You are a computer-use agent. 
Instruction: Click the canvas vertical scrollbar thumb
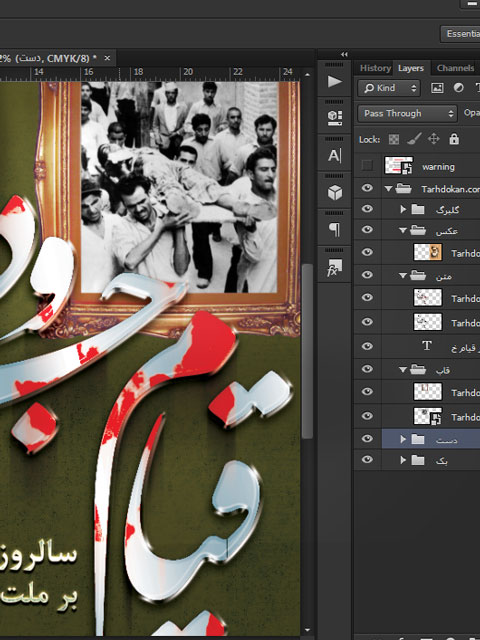(307, 351)
